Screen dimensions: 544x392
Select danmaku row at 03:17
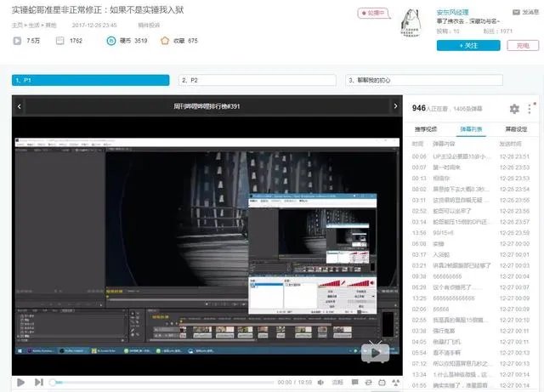click(471, 254)
